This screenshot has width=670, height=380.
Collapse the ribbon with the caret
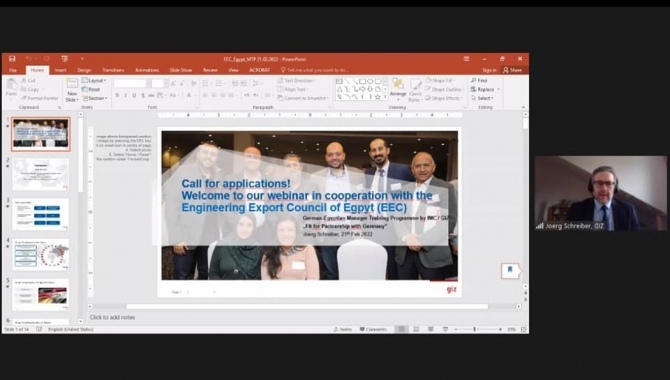(x=523, y=107)
